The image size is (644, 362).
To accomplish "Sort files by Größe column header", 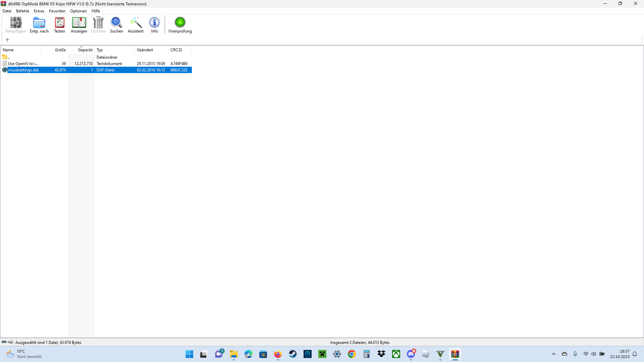I will click(x=60, y=50).
